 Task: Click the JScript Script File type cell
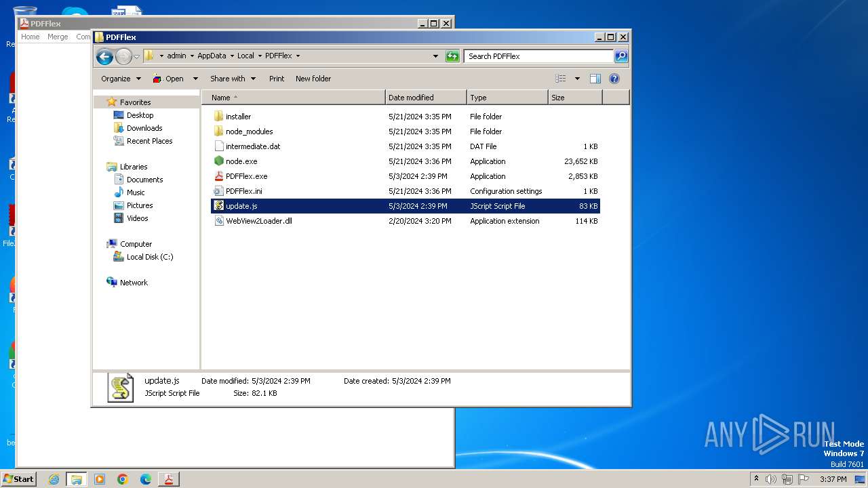498,206
